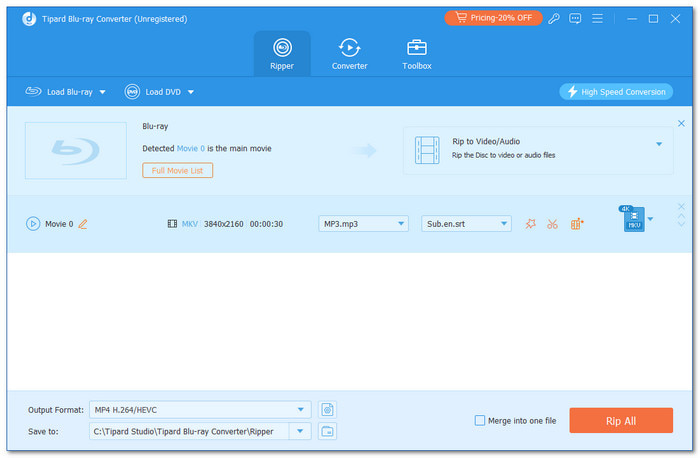Remove Movie 0 from list
The width and height of the screenshot is (700, 458).
click(x=681, y=206)
